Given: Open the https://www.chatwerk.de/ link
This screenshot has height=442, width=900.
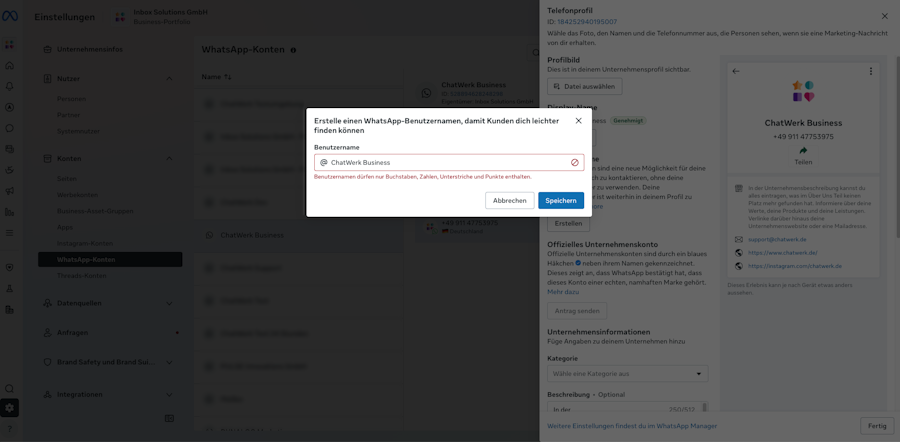Looking at the screenshot, I should click(782, 253).
